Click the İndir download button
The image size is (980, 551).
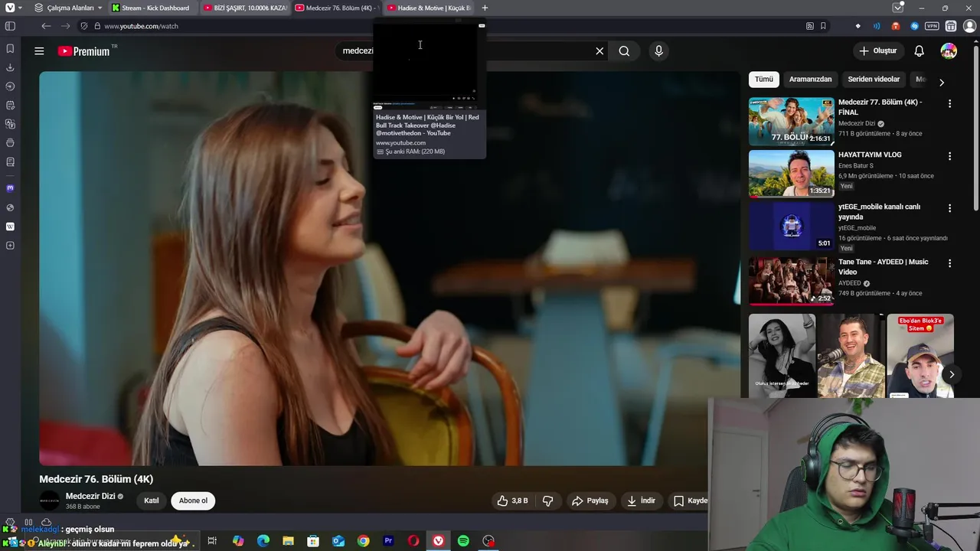pyautogui.click(x=642, y=500)
